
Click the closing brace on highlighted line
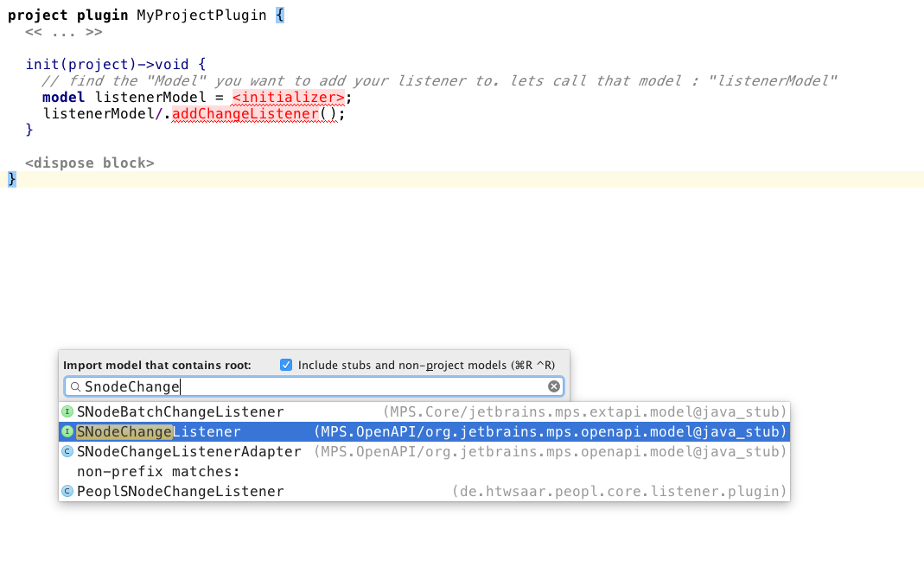point(12,179)
